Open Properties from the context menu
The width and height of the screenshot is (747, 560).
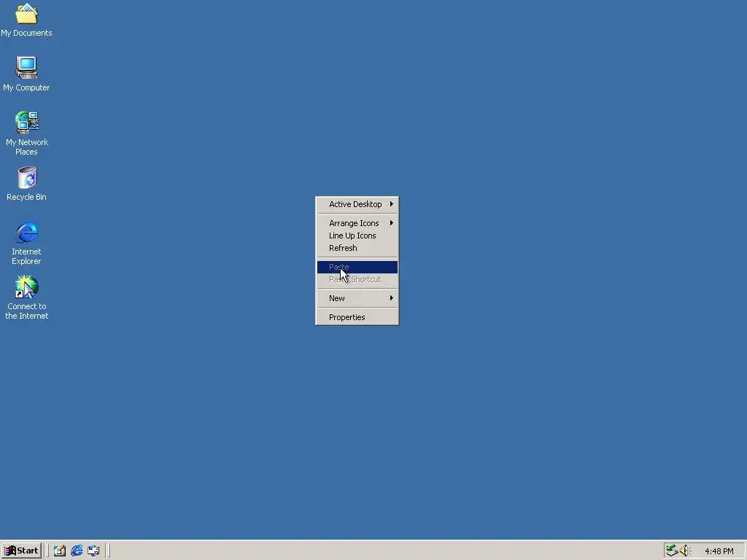point(357,318)
